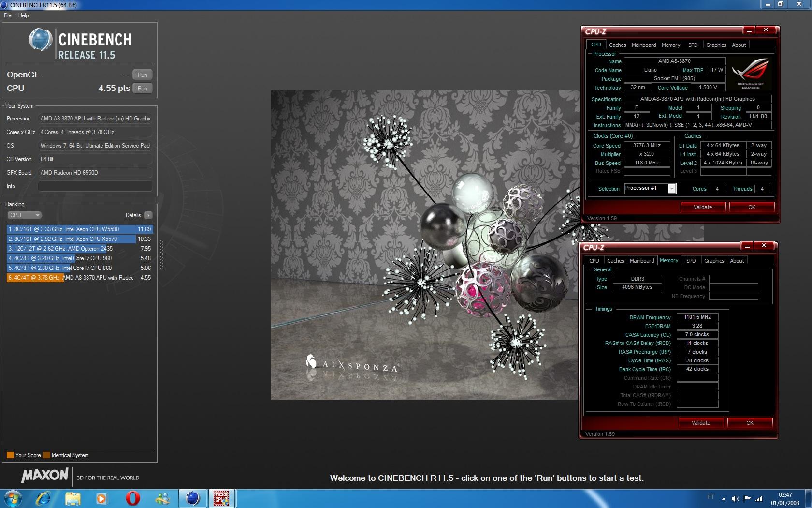Image resolution: width=812 pixels, height=508 pixels.
Task: Select ranking entry Intel Xeon CPU W5590
Action: point(80,229)
